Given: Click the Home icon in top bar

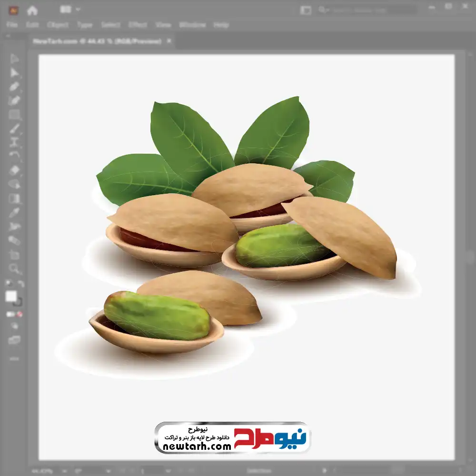Looking at the screenshot, I should point(32,10).
